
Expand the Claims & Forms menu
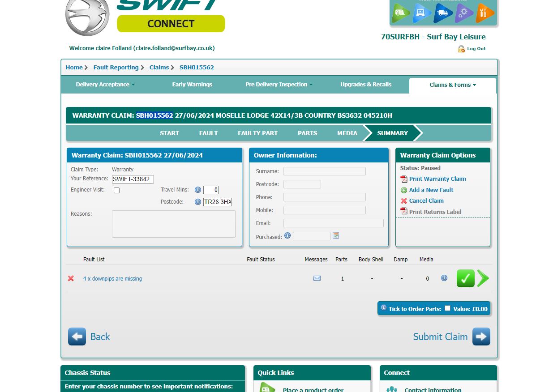point(453,85)
